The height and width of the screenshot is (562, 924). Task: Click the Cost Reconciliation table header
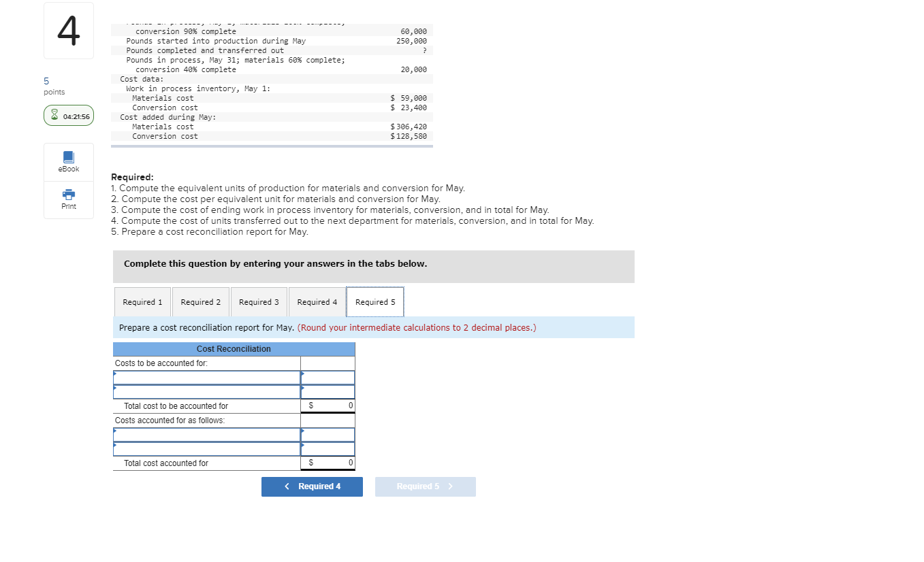[234, 348]
